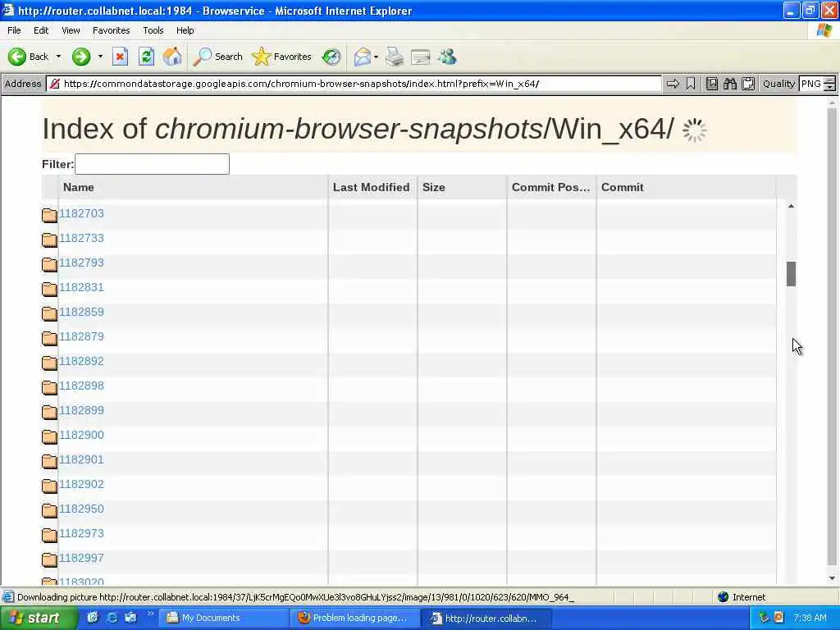Viewport: 840px width, 630px height.
Task: Click Internet Explorer quick launch icon
Action: (x=112, y=618)
